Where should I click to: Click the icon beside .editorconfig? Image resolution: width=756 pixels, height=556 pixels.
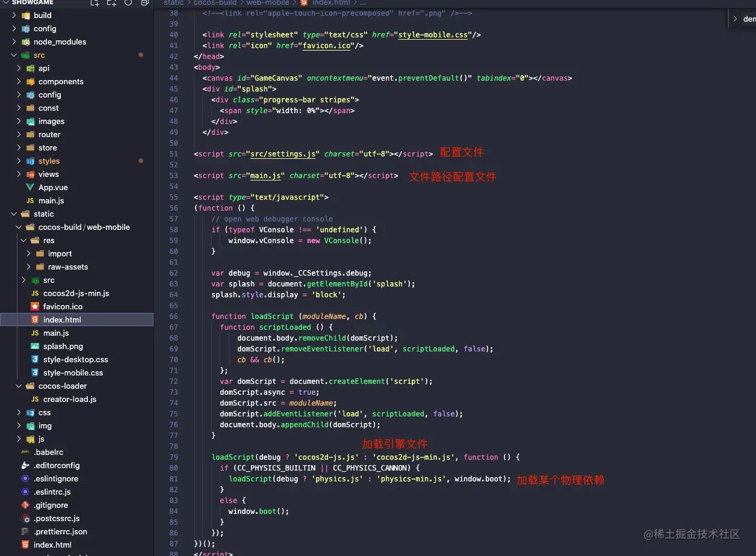pos(25,465)
